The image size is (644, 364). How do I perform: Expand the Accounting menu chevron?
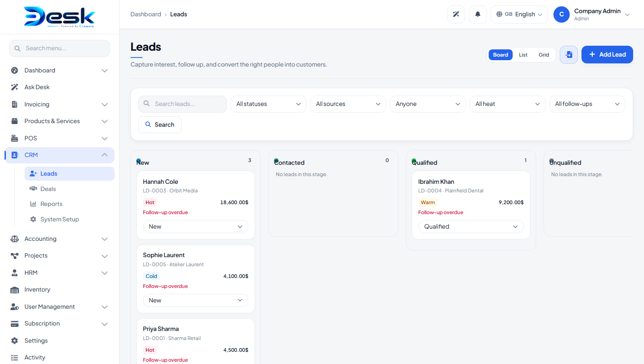(105, 239)
